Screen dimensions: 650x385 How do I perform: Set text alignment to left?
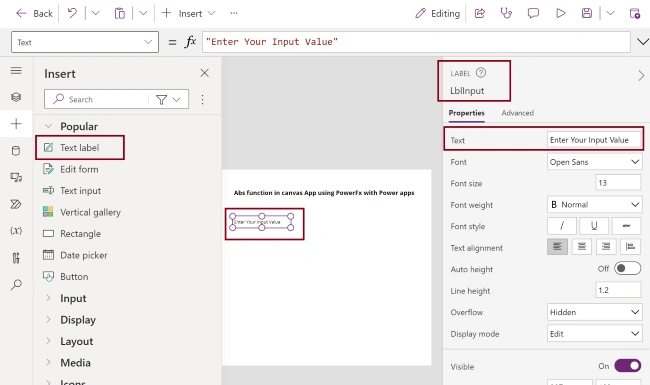[557, 247]
